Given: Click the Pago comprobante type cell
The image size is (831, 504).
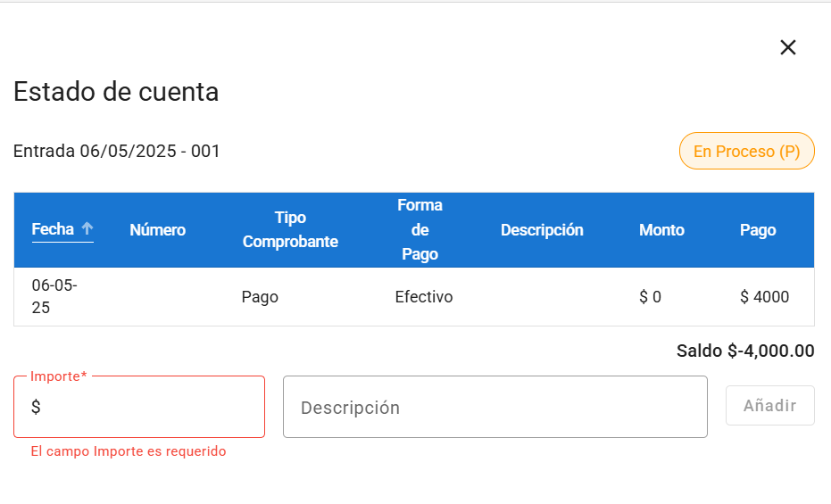Looking at the screenshot, I should [x=260, y=296].
